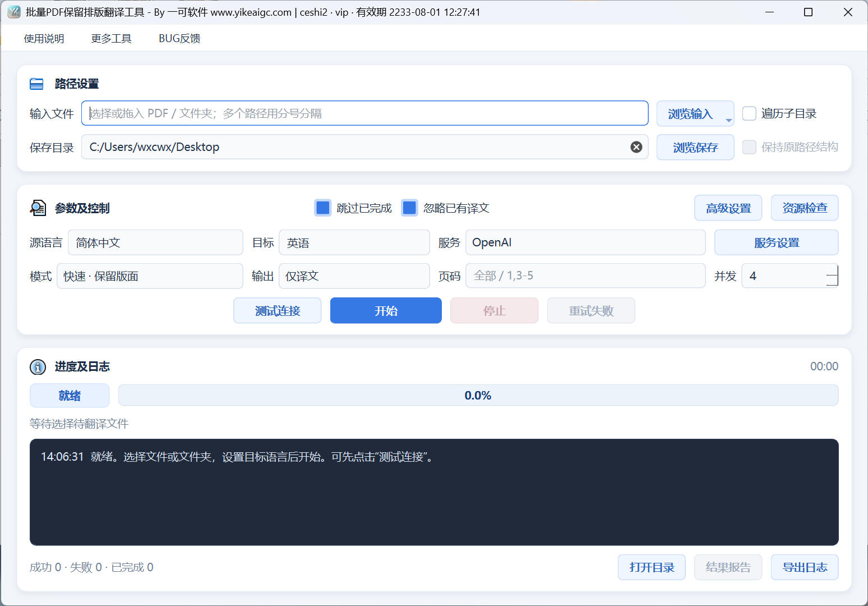Click the 测试连接 button
The height and width of the screenshot is (606, 868).
pyautogui.click(x=278, y=311)
